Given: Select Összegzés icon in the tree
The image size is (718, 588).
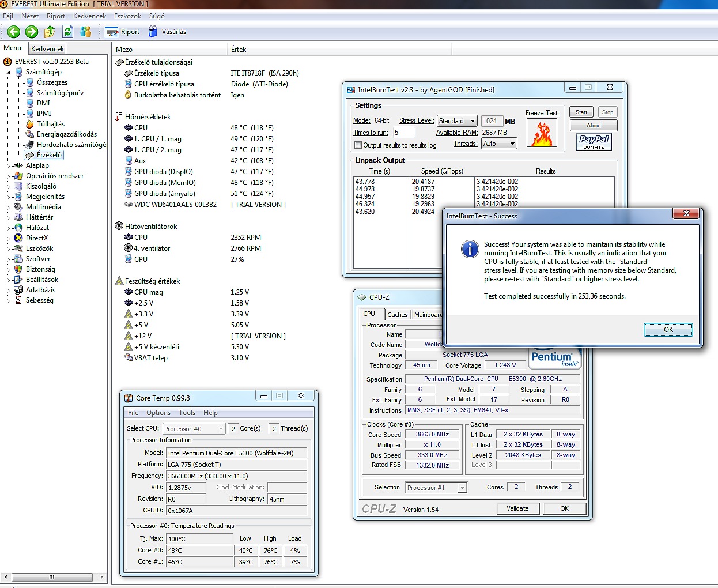Looking at the screenshot, I should coord(30,82).
